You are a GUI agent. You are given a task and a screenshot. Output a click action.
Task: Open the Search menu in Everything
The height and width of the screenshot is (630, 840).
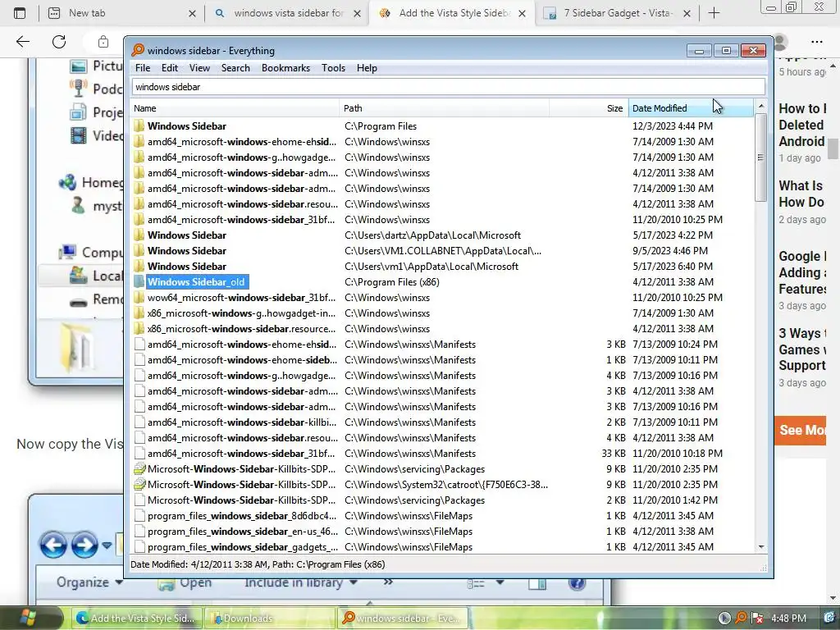pyautogui.click(x=235, y=68)
